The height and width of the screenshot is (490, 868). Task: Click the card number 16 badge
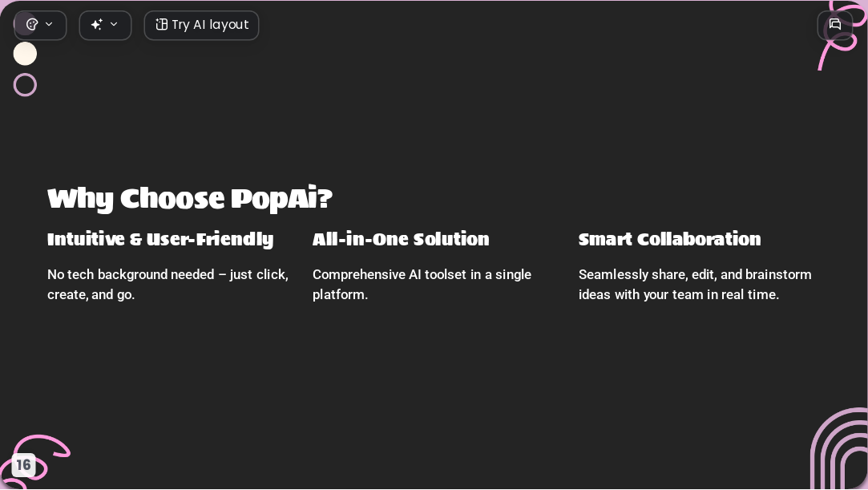click(23, 464)
